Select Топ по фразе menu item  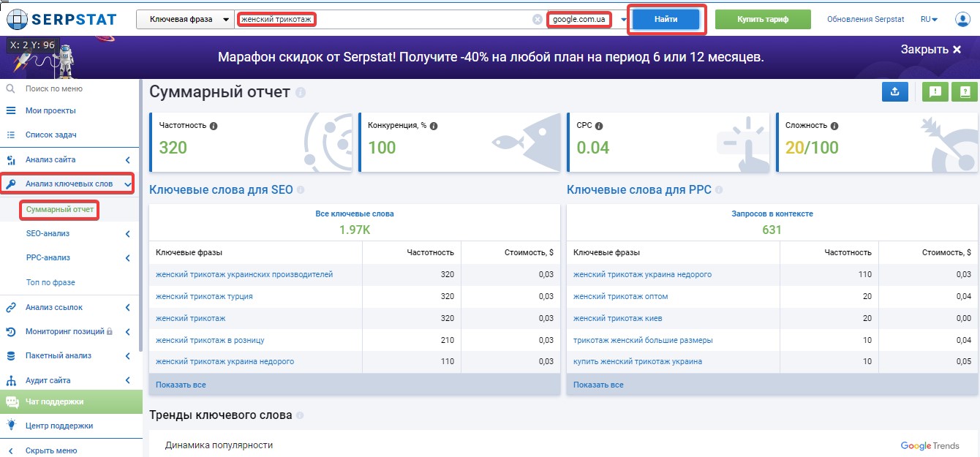[x=50, y=282]
